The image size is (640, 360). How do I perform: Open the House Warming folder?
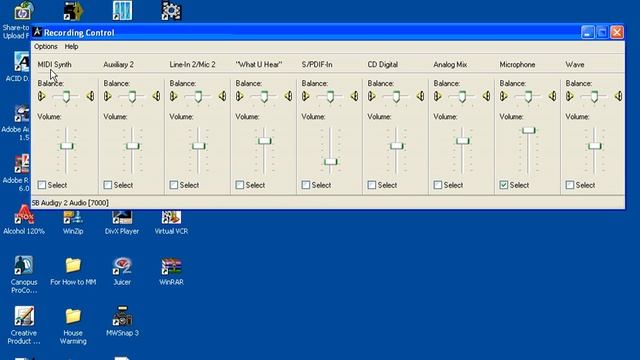click(x=73, y=325)
